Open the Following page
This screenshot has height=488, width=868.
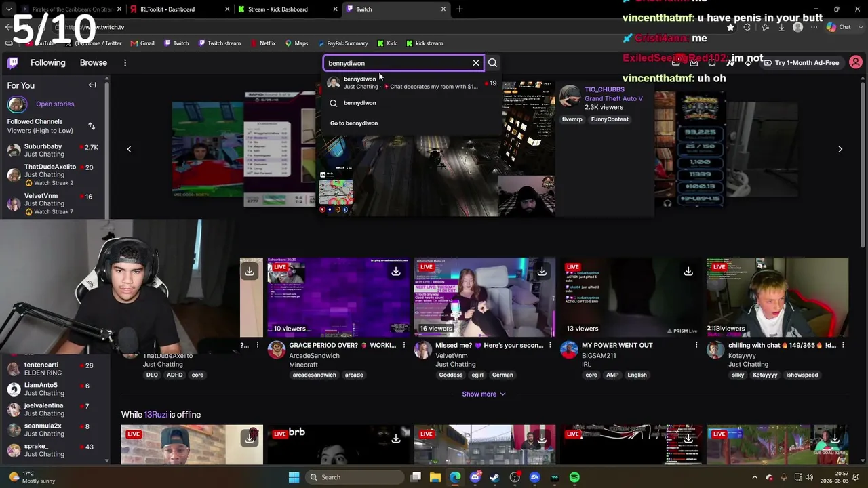pyautogui.click(x=48, y=63)
